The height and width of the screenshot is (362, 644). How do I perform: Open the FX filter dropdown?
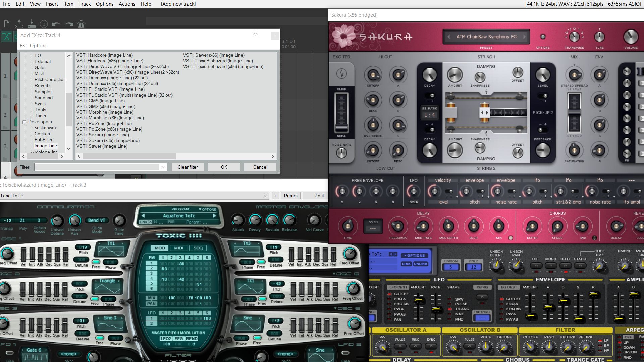click(163, 167)
